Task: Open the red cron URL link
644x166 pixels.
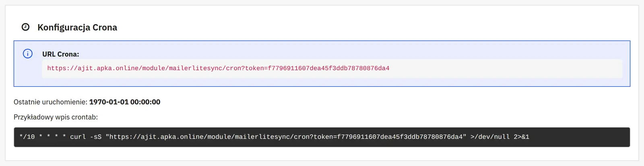Action: (x=218, y=68)
